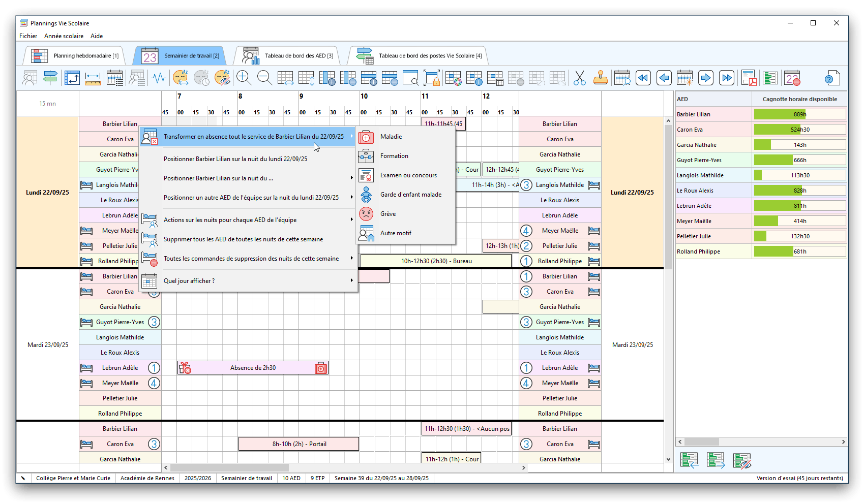Click the zoom in magnifier icon
The image size is (864, 504).
[244, 78]
